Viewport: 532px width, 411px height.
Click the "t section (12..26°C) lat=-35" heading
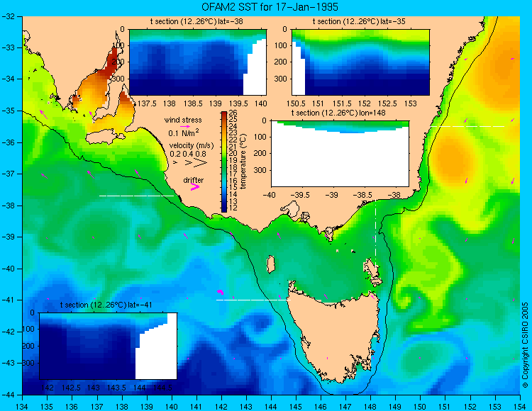pos(359,21)
